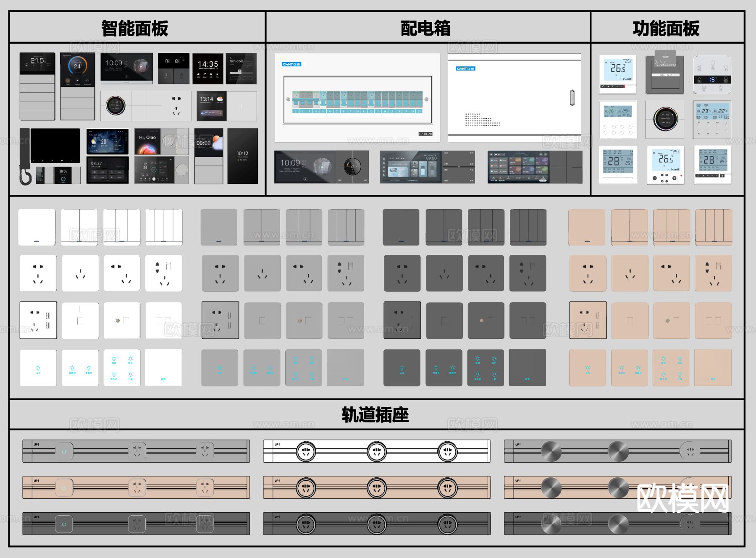
Task: Click the dark gray two-light touch panel
Action: 444,368
